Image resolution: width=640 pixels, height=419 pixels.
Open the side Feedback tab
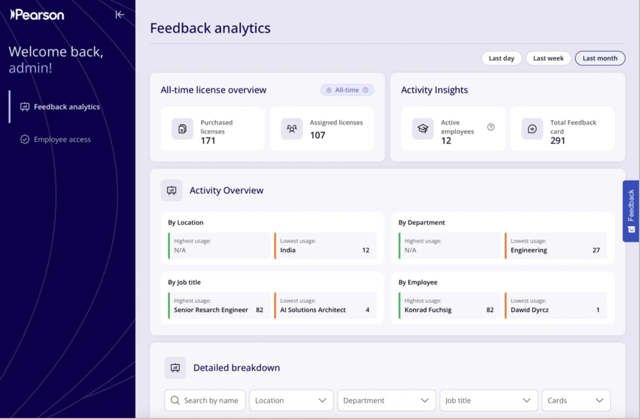pos(631,211)
